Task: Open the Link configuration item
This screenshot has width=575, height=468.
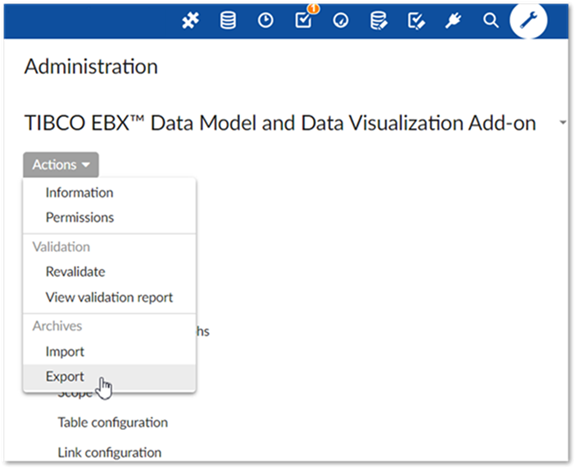Action: (x=109, y=453)
